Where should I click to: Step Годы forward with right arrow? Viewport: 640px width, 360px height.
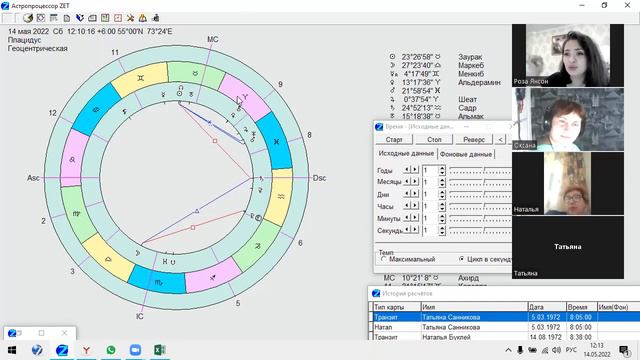[415, 169]
